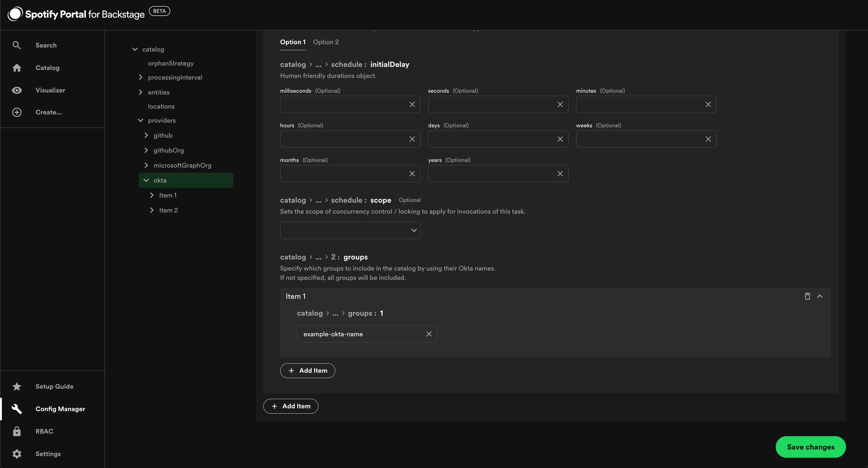
Task: Collapse the catalog tree node
Action: (135, 49)
